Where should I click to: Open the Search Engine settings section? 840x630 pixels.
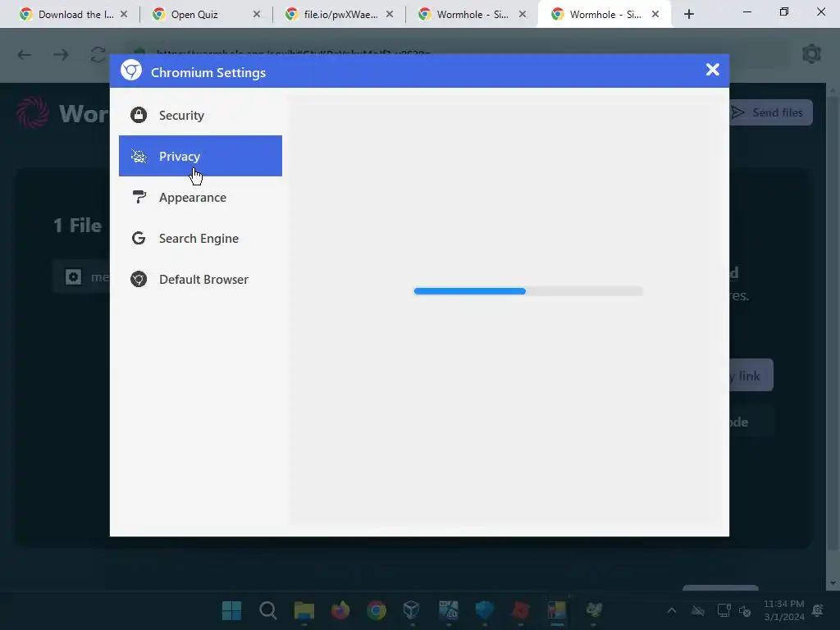[x=200, y=239]
